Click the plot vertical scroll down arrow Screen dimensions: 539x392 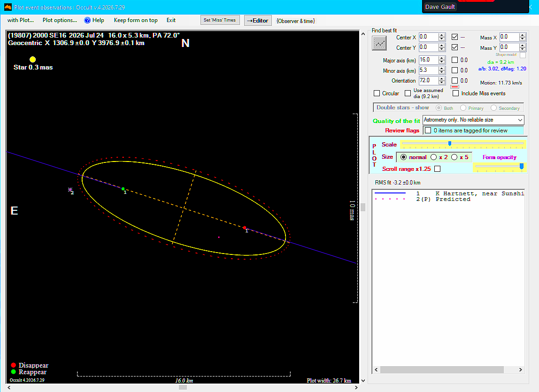coord(363,381)
